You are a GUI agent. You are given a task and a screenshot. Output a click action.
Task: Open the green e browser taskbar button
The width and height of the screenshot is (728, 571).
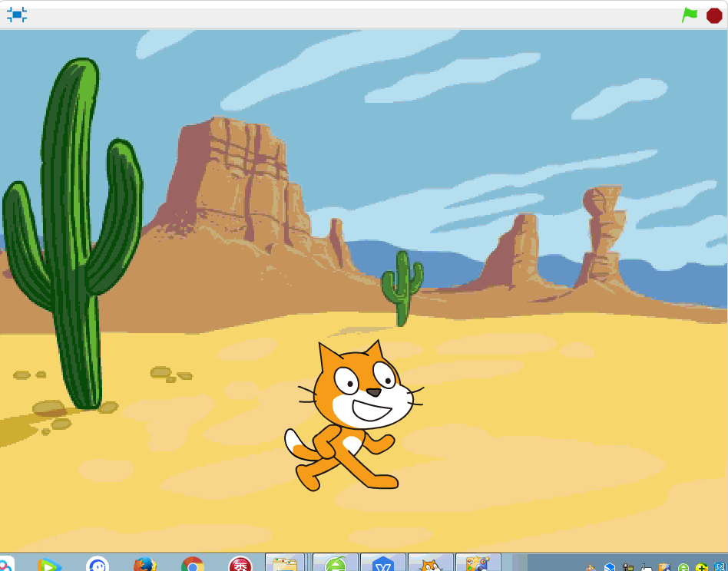click(336, 563)
